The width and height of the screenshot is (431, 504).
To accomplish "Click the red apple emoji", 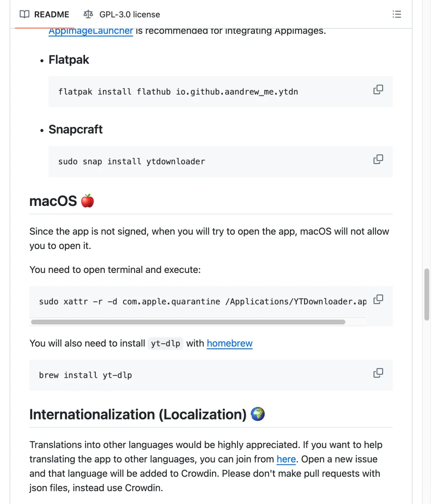I will click(x=87, y=201).
